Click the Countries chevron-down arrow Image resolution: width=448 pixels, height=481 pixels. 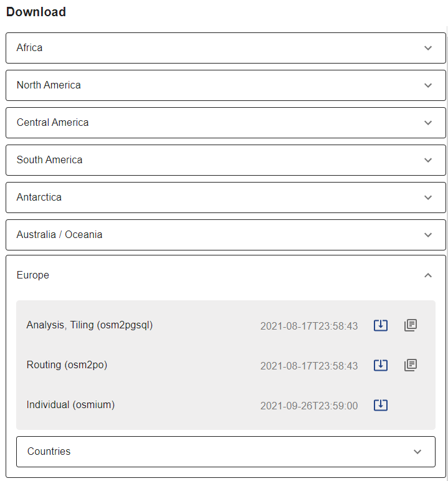pos(417,452)
